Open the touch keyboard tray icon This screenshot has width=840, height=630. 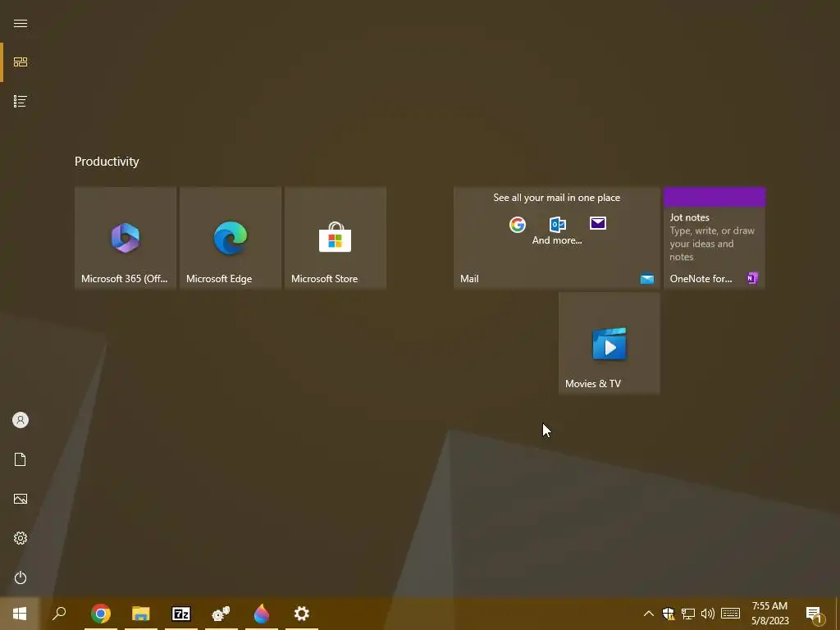730,614
